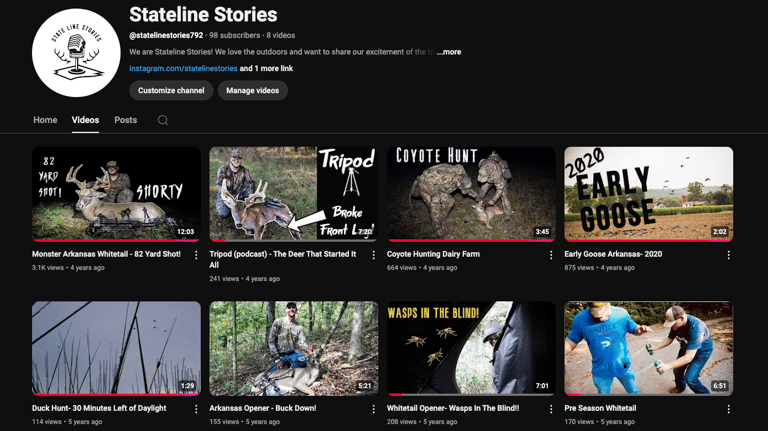Click the Manage videos button
This screenshot has height=431, width=768.
point(252,91)
